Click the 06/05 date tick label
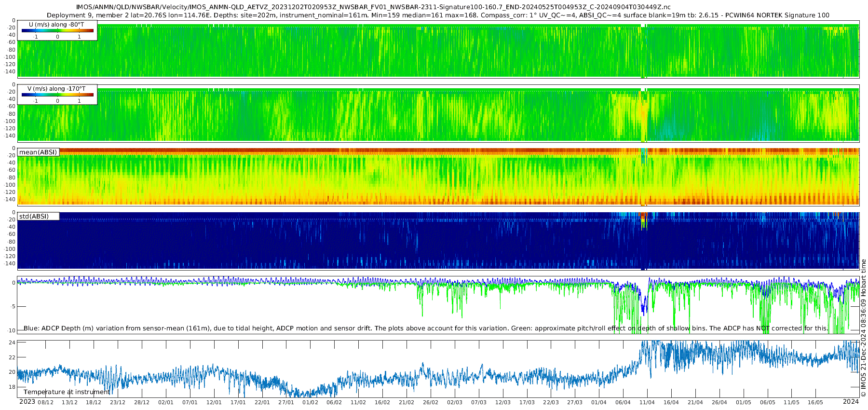868x410 pixels. point(768,403)
